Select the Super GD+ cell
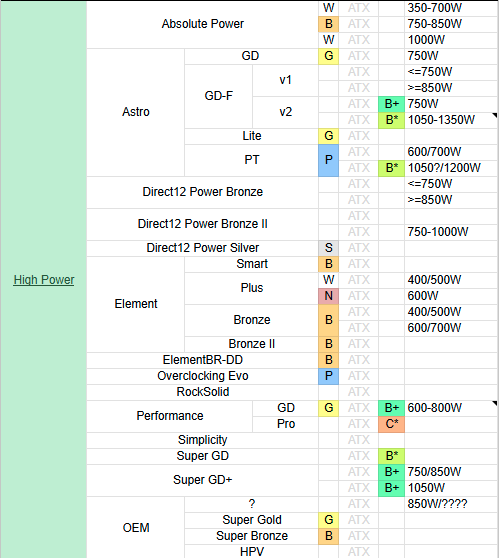The width and height of the screenshot is (499, 558). tap(203, 480)
